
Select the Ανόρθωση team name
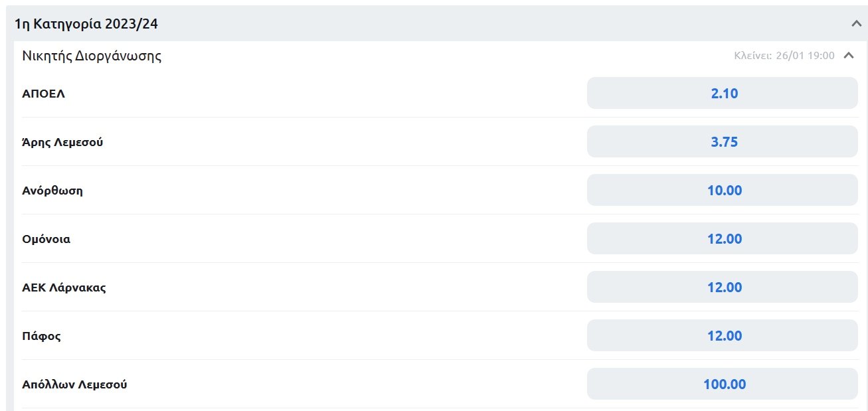click(x=52, y=191)
